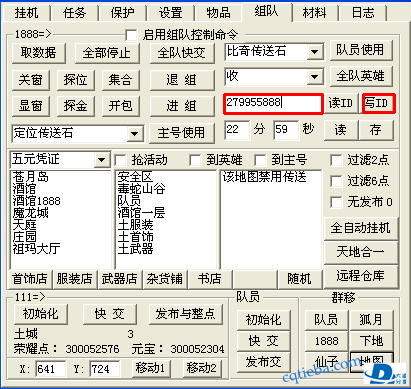Click the 武器店 button
This screenshot has width=411, height=389.
[x=120, y=279]
